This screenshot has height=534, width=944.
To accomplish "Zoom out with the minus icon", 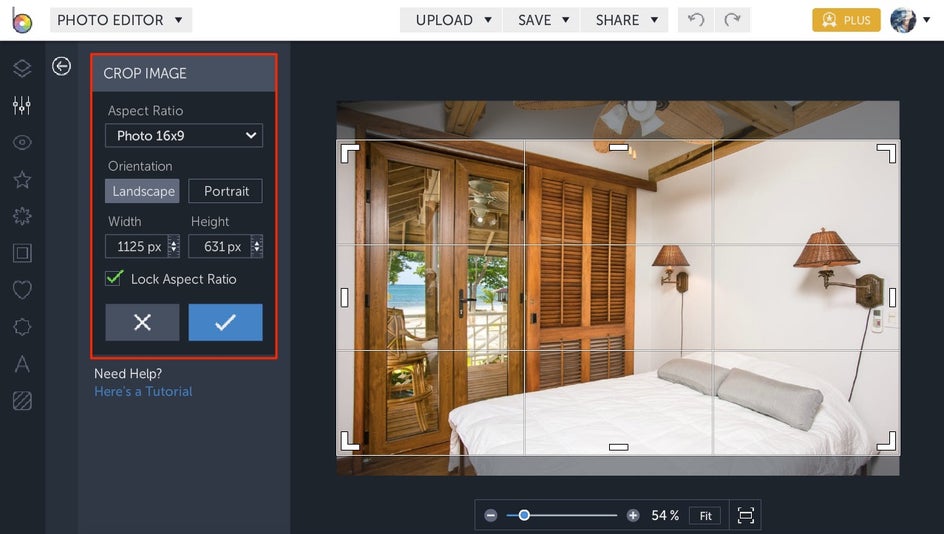I will 491,515.
